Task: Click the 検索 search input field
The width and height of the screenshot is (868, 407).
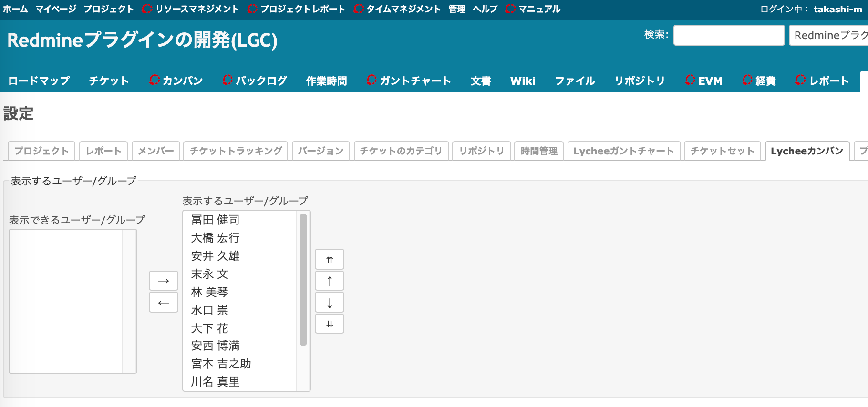Action: coord(728,36)
